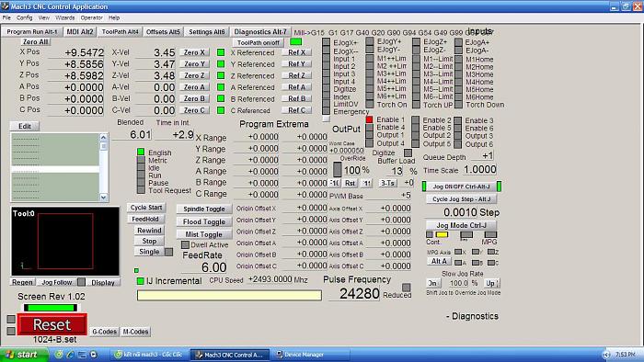Click the Stop button
644x362 pixels.
(149, 241)
